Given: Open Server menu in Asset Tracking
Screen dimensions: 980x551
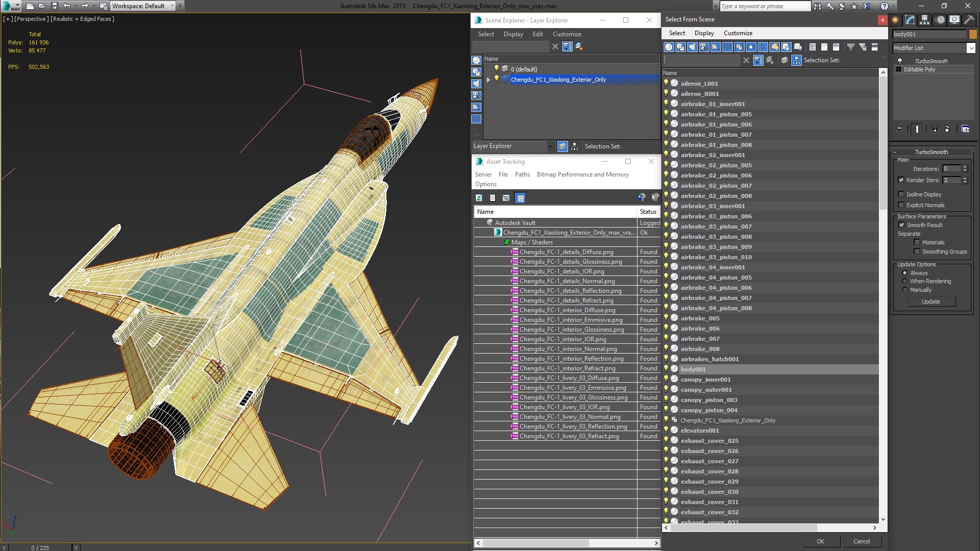Looking at the screenshot, I should (483, 174).
